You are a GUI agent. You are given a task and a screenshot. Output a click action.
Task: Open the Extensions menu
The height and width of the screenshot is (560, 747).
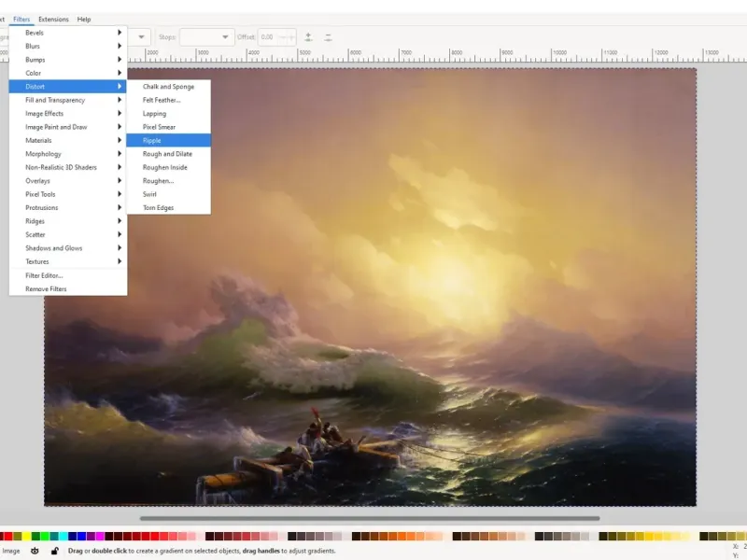(53, 19)
